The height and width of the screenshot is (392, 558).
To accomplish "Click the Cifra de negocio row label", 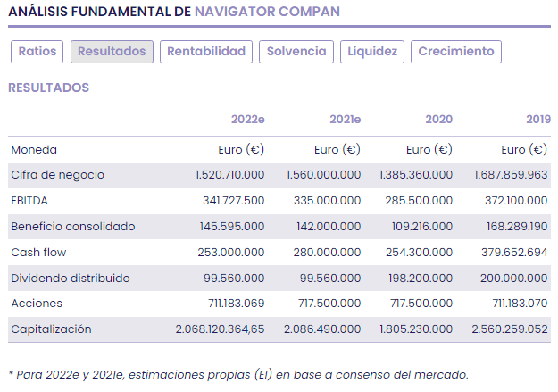I will (x=58, y=175).
